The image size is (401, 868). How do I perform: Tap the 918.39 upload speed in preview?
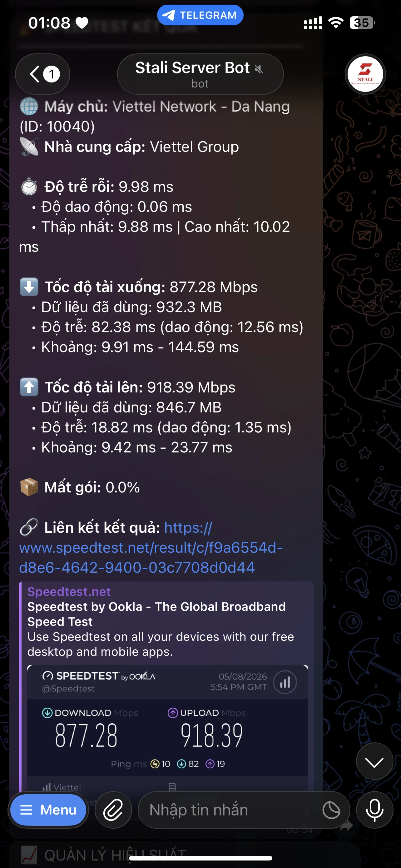(212, 736)
